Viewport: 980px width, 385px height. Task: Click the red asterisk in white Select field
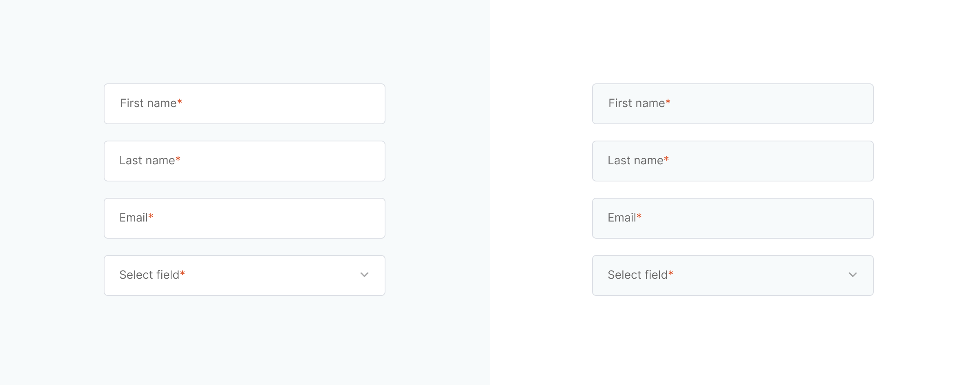[x=183, y=273]
